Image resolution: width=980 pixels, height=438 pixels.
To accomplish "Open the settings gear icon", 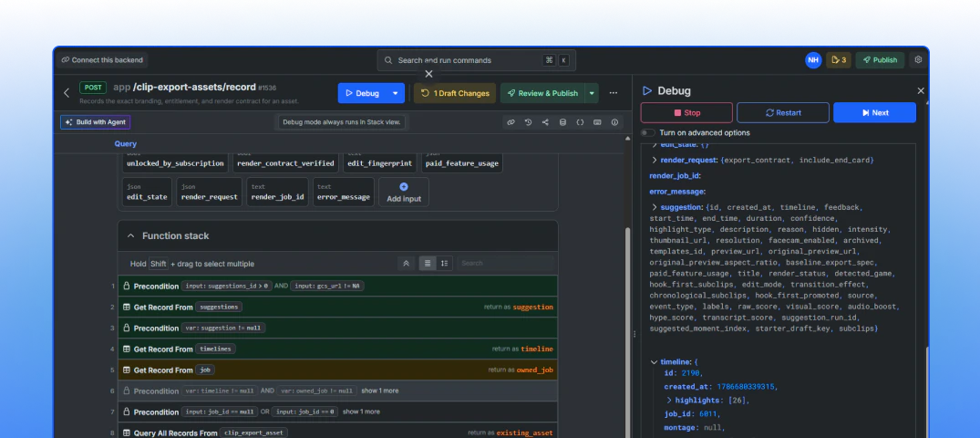I will 918,60.
